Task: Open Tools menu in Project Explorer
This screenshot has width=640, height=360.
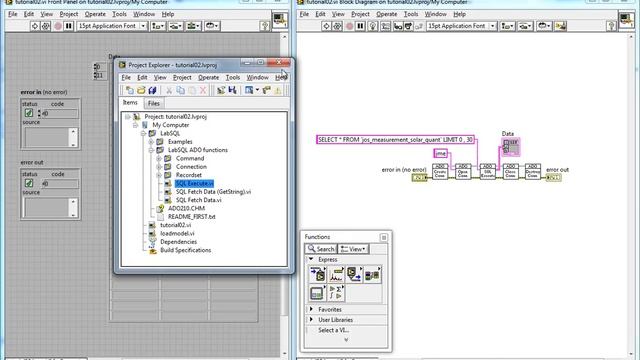Action: point(233,78)
